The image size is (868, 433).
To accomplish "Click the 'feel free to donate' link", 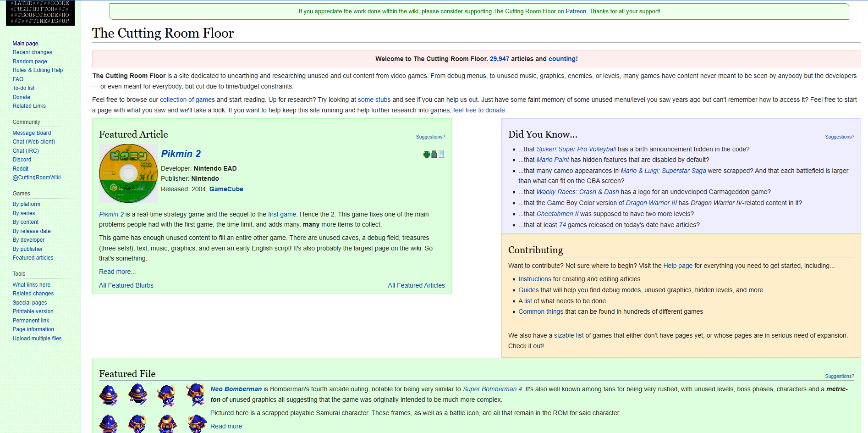I will click(479, 110).
